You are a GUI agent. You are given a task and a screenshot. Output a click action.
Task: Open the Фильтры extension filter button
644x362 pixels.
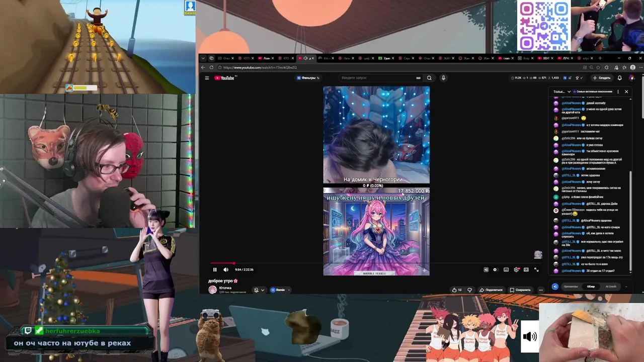pyautogui.click(x=308, y=78)
